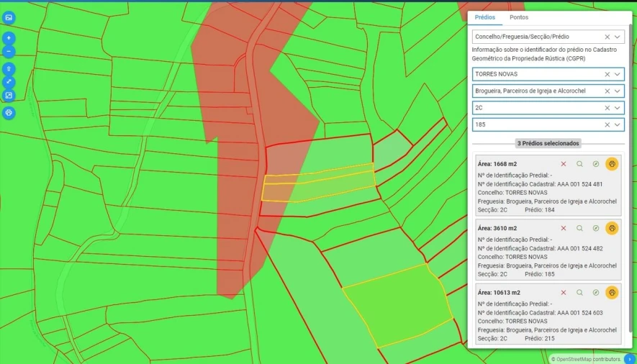The width and height of the screenshot is (637, 364).
Task: Zoom out with the minus button
Action: click(9, 52)
